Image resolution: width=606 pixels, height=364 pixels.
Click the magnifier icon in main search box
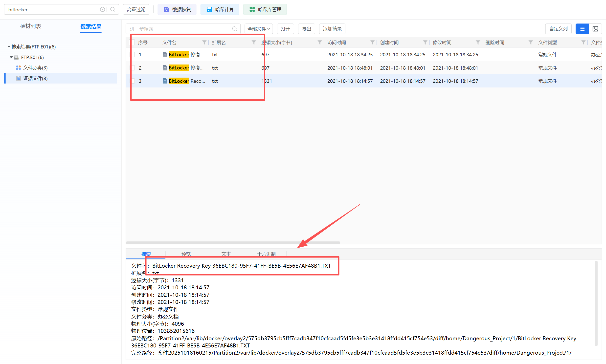113,9
